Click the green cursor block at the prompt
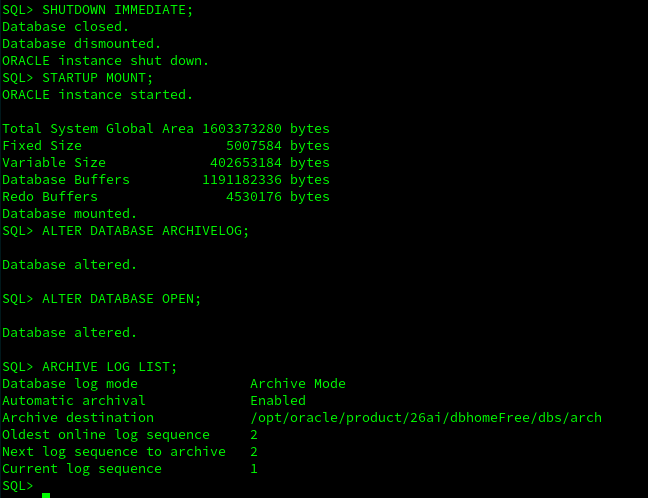Screen dimensions: 648x498 pyautogui.click(x=46, y=495)
